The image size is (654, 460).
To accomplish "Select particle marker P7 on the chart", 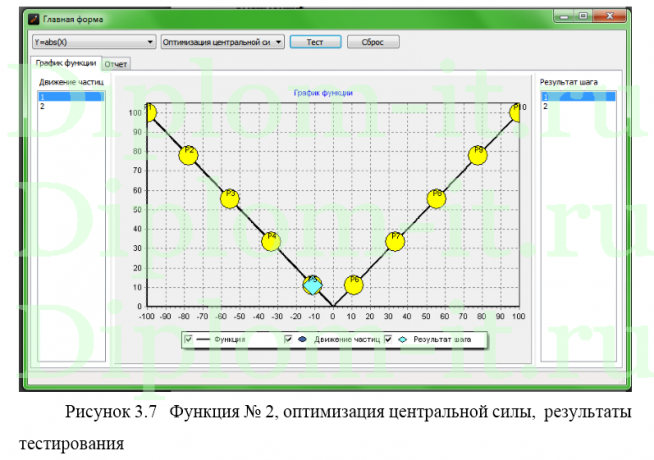I will 395,241.
